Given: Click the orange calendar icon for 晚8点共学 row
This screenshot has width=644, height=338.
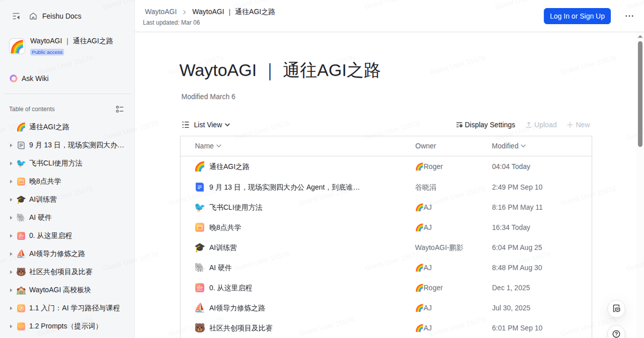Looking at the screenshot, I should pos(200,227).
